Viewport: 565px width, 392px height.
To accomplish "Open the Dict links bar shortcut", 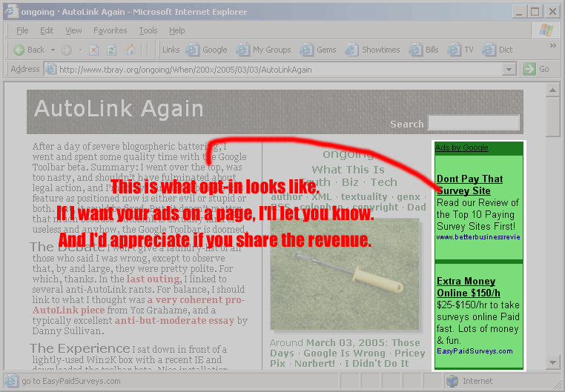I will (x=498, y=50).
